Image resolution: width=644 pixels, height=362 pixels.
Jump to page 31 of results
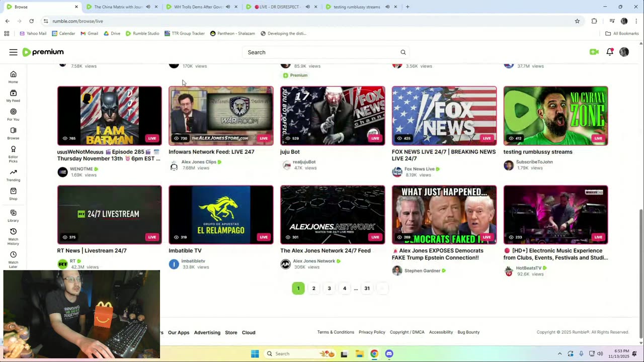[x=367, y=289]
